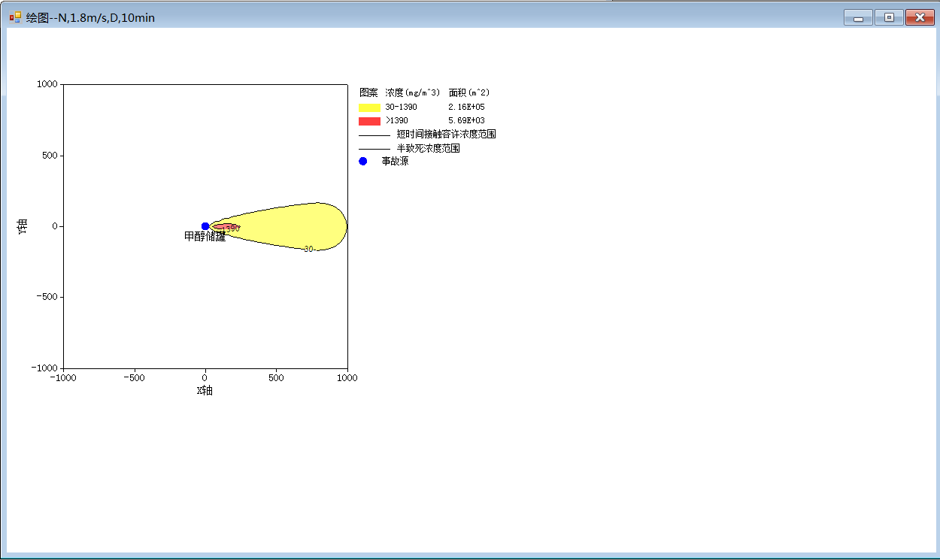
Task: Click X-axis tick label 500
Action: pyautogui.click(x=276, y=378)
